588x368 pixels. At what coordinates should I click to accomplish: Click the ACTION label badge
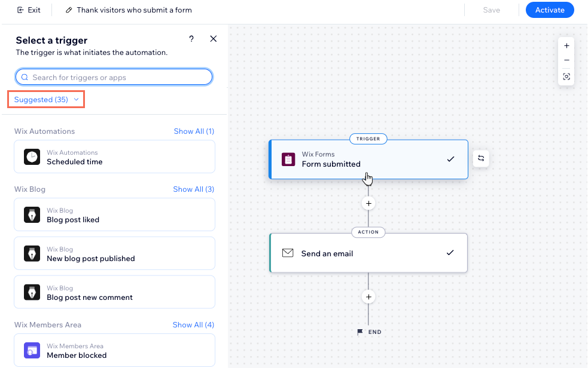tap(368, 232)
